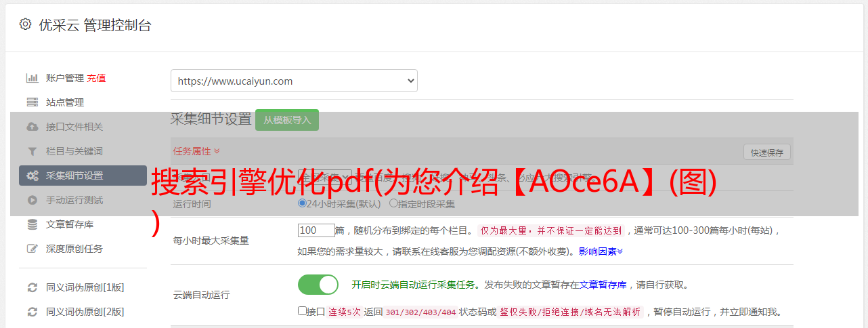Screen dimensions: 868x328
Task: Click the play circle icon for 手动运行测试
Action: click(32, 200)
